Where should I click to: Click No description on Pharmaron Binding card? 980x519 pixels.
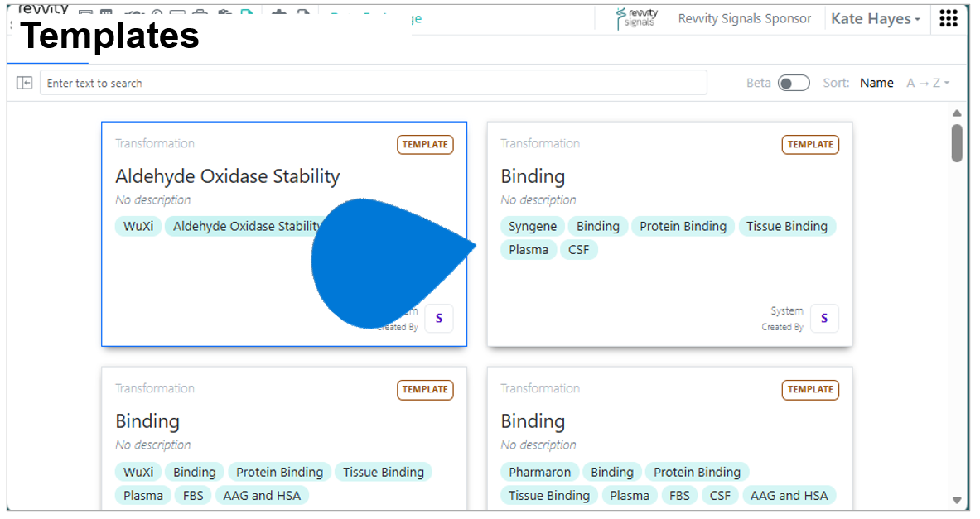tap(538, 445)
